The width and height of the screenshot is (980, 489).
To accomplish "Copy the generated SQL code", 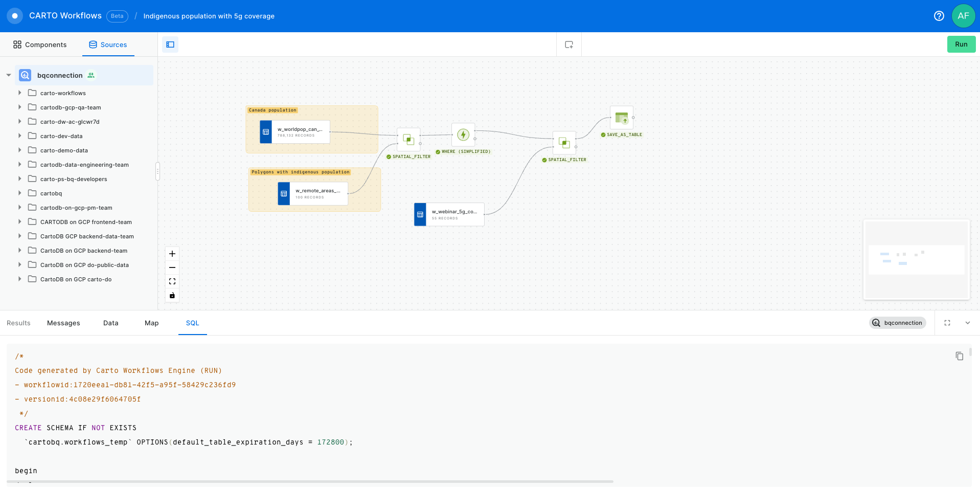I will (x=959, y=356).
